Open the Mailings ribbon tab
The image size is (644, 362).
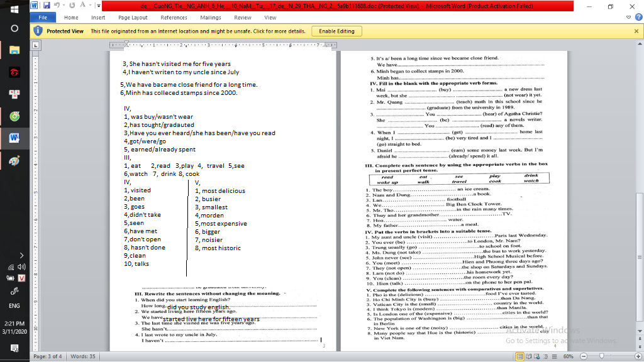[211, 18]
